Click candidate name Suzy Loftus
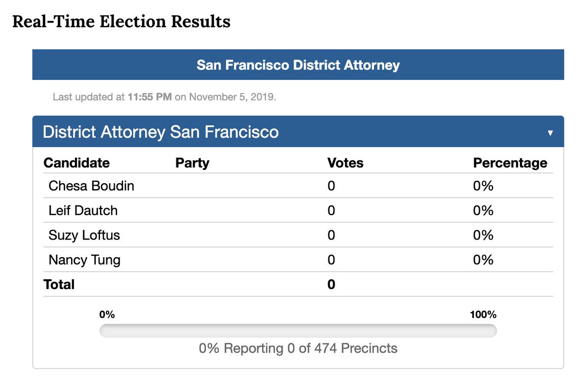The width and height of the screenshot is (588, 386). (84, 235)
